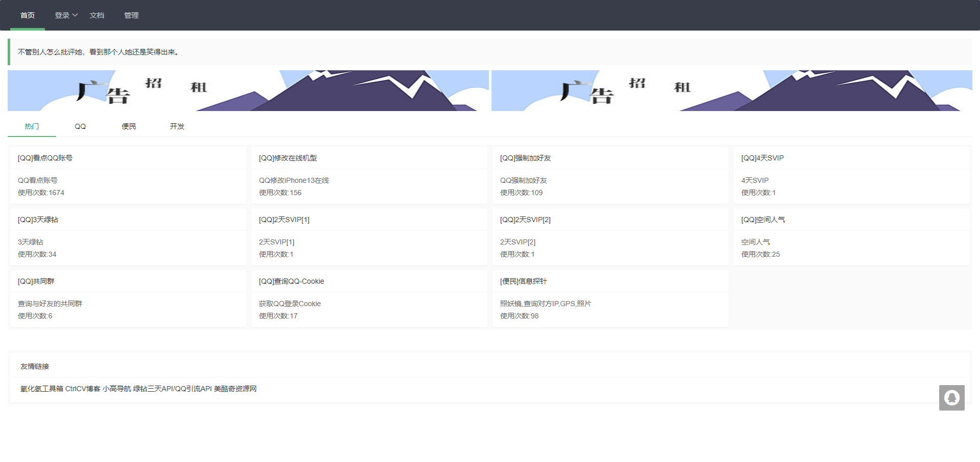Open the [QQ]共同群 tool card

(x=126, y=298)
